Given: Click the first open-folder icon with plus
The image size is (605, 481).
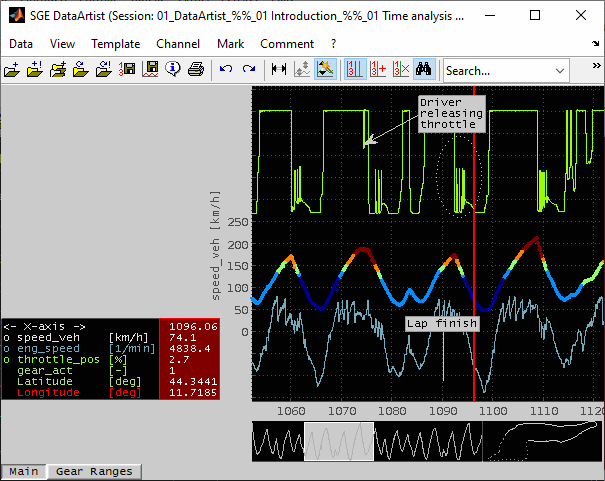Looking at the screenshot, I should 12,70.
